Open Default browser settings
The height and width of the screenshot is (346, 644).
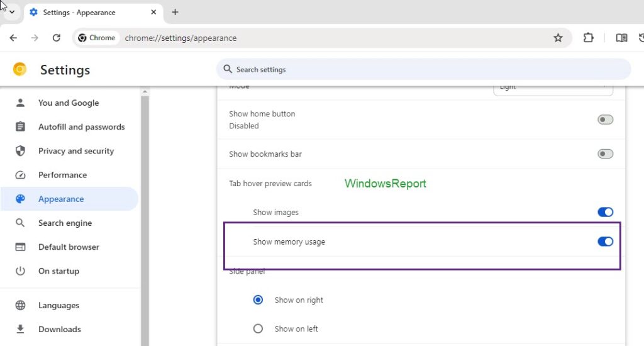69,247
